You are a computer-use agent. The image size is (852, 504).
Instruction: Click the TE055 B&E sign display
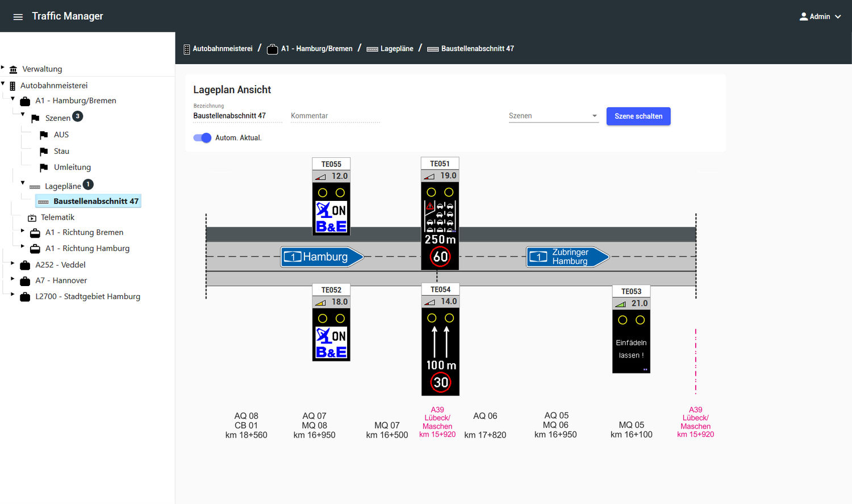331,209
